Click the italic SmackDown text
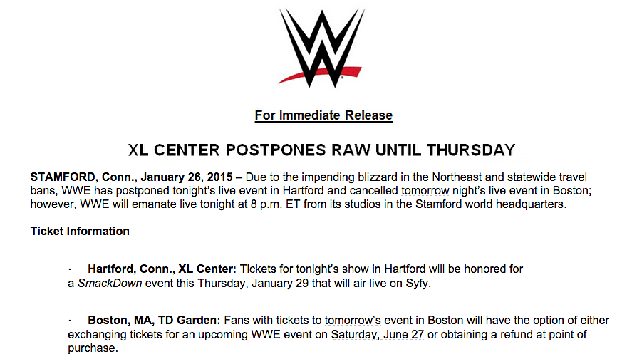Image resolution: width=627 pixels, height=364 pixels. [110, 284]
